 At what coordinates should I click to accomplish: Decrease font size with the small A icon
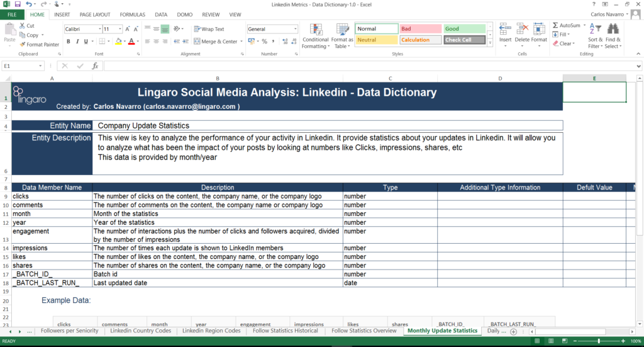point(136,29)
